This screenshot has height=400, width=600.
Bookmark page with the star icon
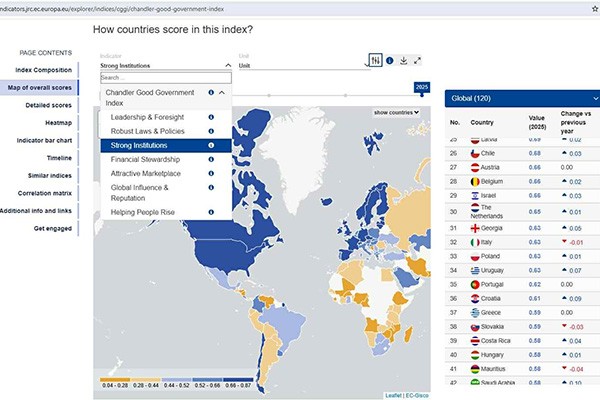[x=595, y=9]
